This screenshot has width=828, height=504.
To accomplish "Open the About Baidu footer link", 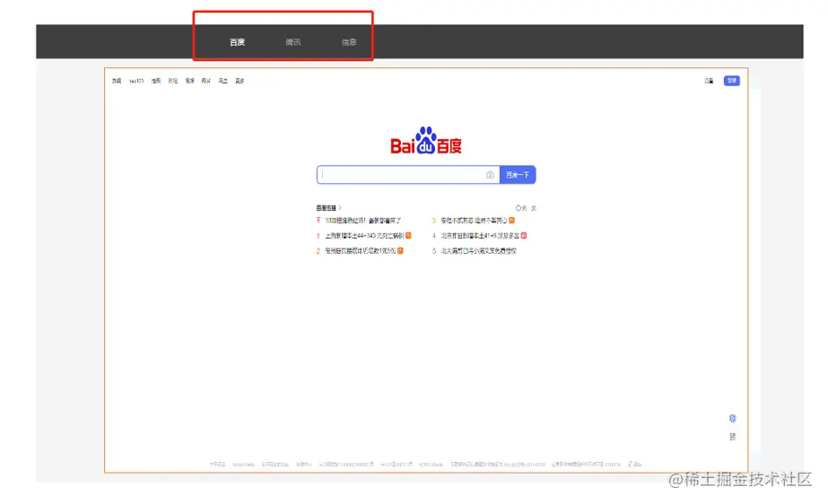I will tap(243, 465).
